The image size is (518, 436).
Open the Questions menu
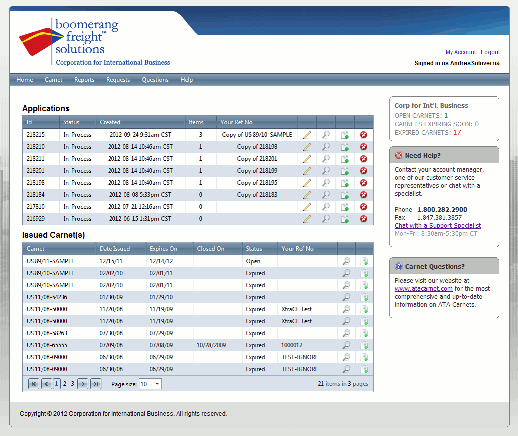pos(155,80)
